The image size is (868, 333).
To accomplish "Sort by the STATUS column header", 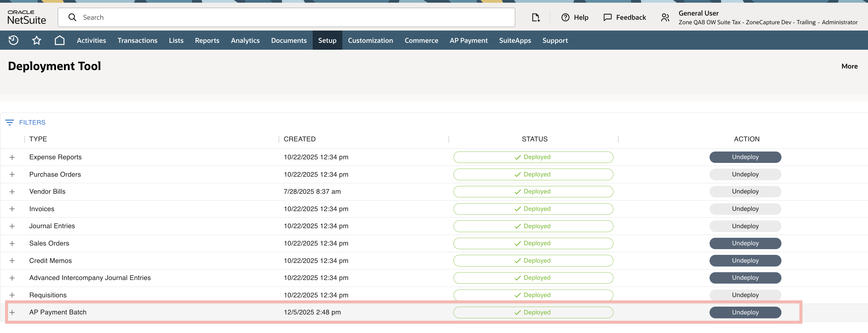I will coord(534,139).
